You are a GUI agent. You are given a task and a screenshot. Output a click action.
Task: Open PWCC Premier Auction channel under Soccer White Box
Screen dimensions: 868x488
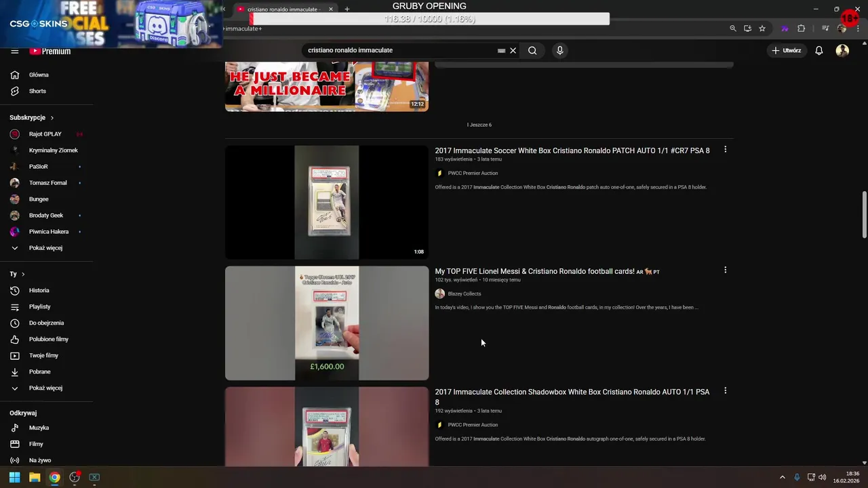[473, 173]
